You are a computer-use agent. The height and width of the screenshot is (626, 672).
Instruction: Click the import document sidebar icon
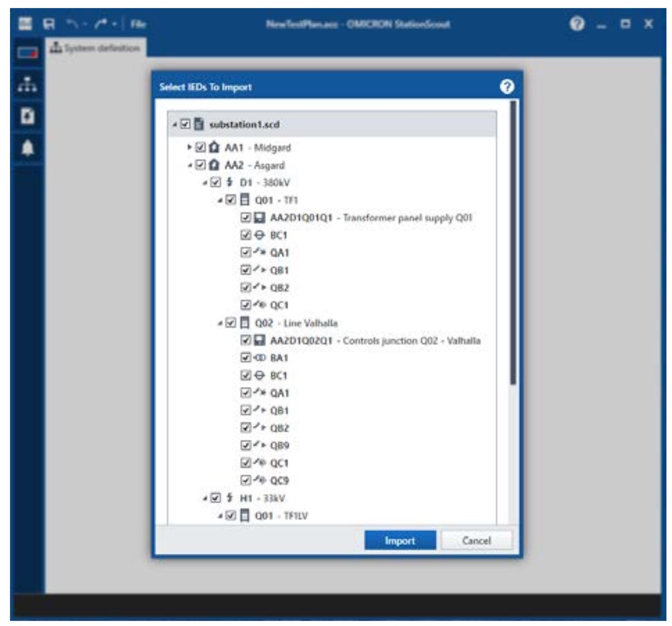coord(28,116)
